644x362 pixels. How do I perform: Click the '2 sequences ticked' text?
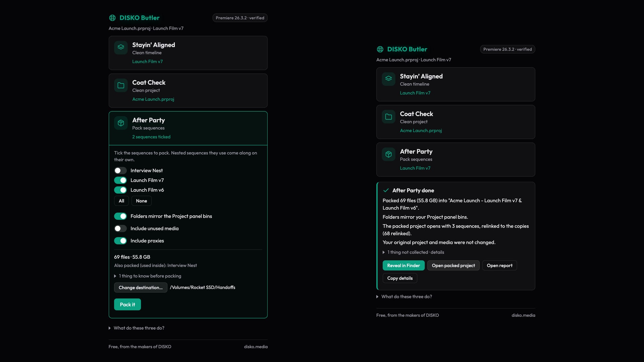click(151, 137)
